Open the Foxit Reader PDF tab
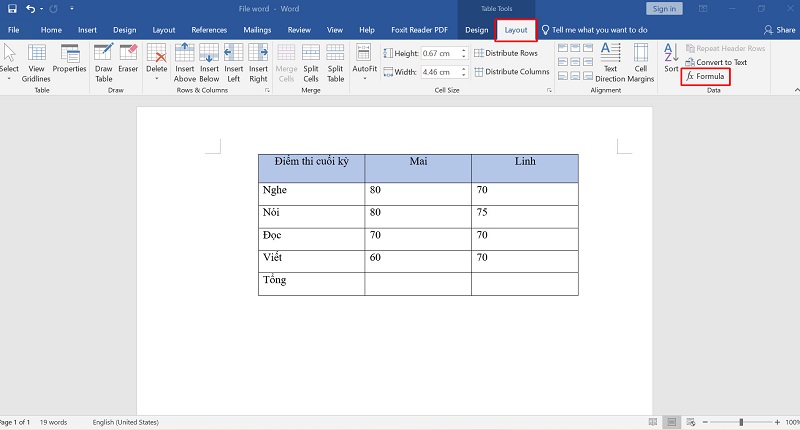This screenshot has width=800, height=430. [x=419, y=30]
